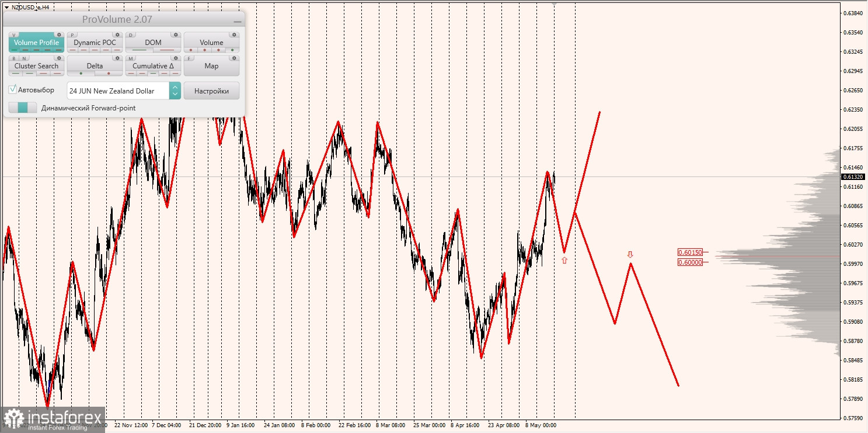Open Volume Profile gear settings
Image resolution: width=868 pixels, height=433 pixels.
pos(59,34)
